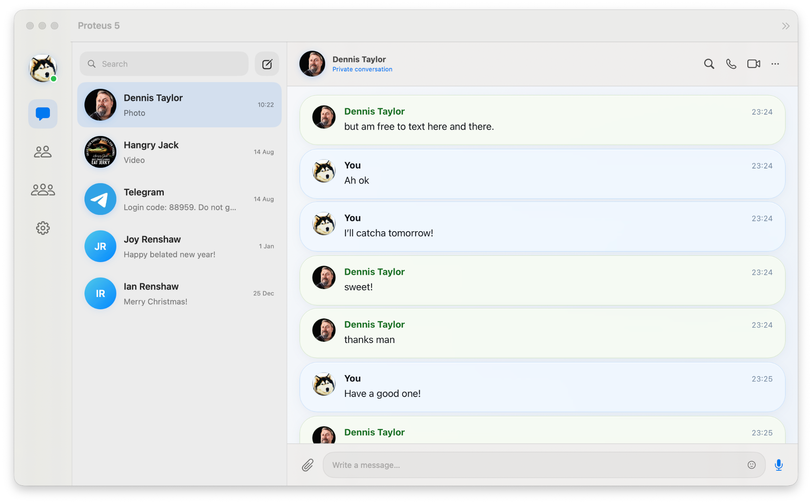This screenshot has height=504, width=812.
Task: Click the Write a message input field
Action: click(x=544, y=465)
